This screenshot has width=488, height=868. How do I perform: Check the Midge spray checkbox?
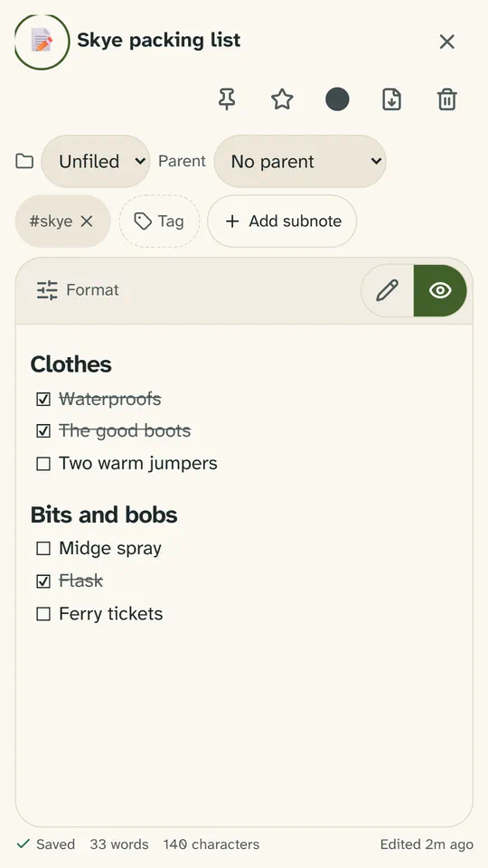43,549
